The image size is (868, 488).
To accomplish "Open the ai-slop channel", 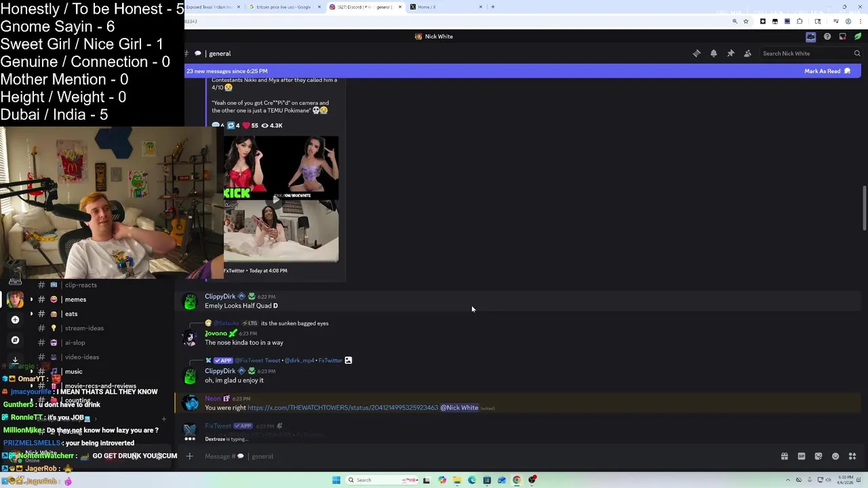I will (x=75, y=343).
